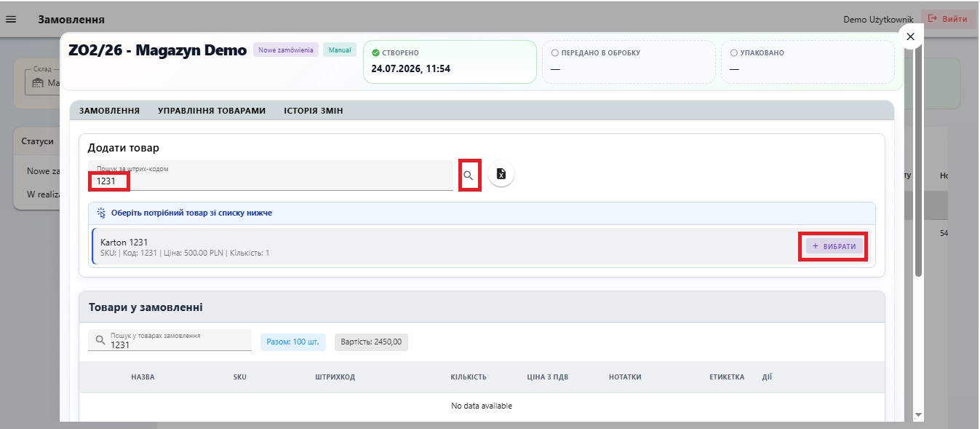Click the green check icon at Створено

coord(375,53)
